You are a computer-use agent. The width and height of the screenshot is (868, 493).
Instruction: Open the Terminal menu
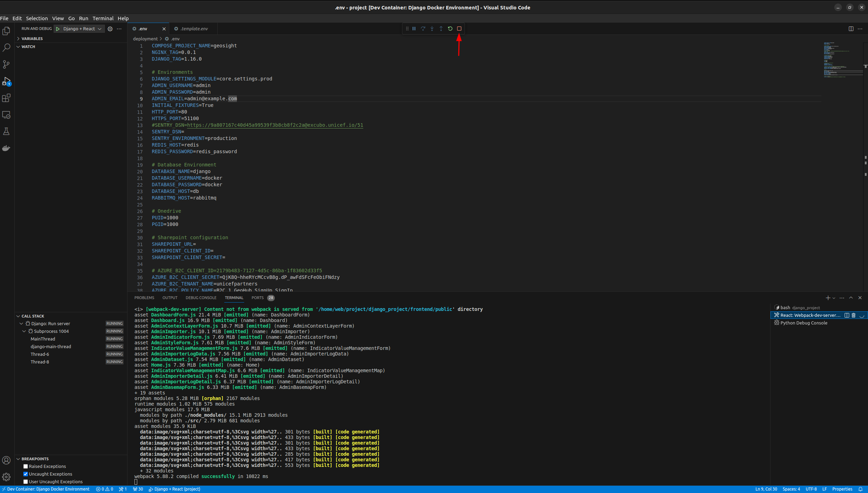(103, 18)
